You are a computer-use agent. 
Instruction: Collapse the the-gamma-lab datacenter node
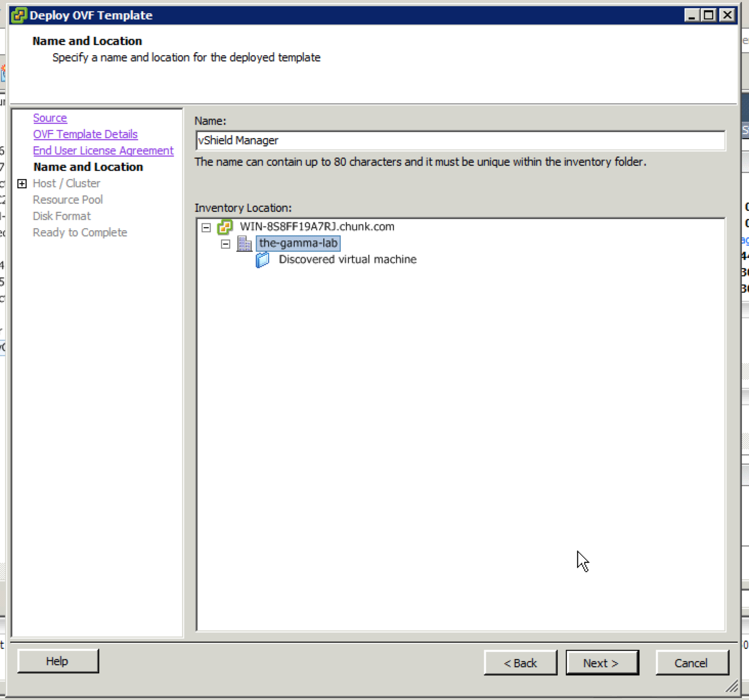(x=226, y=244)
